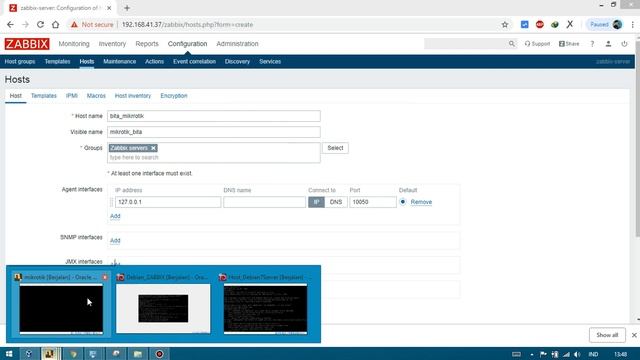Close the zabbix-server browser tab
Viewport: 640px width, 360px height.
tap(109, 8)
